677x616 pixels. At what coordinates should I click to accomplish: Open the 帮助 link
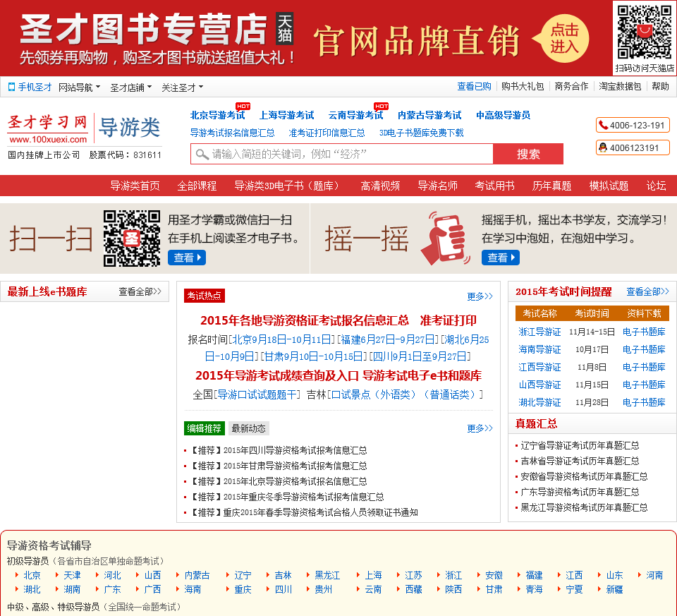pyautogui.click(x=660, y=86)
